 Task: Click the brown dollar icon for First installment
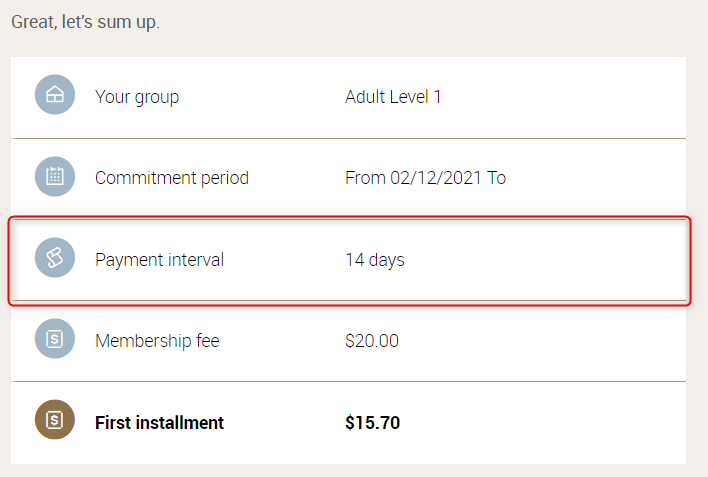point(55,422)
